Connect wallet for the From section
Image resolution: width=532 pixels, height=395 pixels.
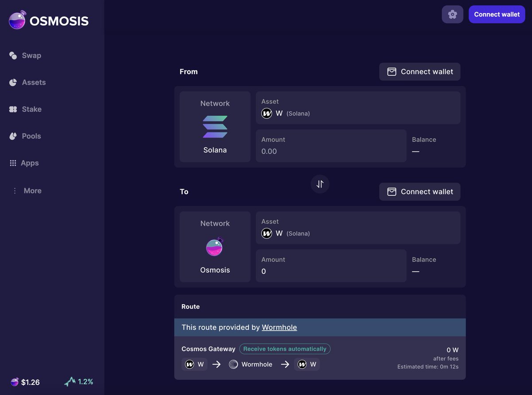[420, 72]
